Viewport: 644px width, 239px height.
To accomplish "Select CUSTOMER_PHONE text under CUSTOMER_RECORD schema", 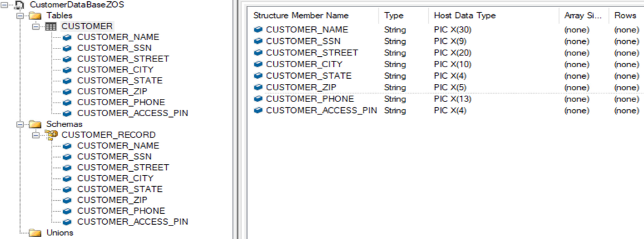I will pos(121,211).
